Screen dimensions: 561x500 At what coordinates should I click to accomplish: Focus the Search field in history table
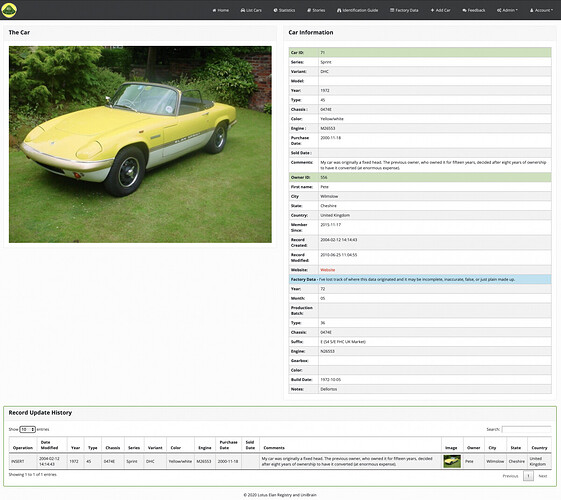click(526, 429)
